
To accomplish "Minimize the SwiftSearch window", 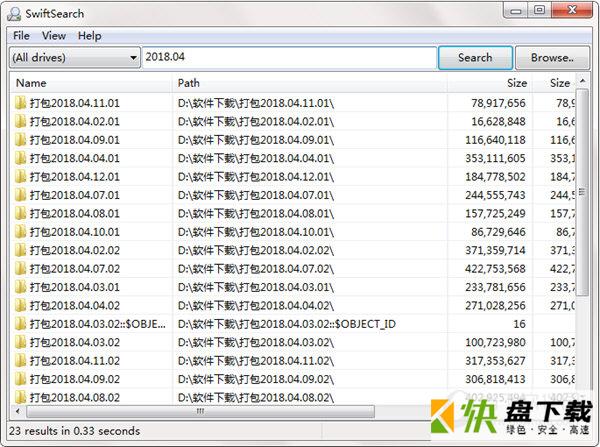I will 515,11.
